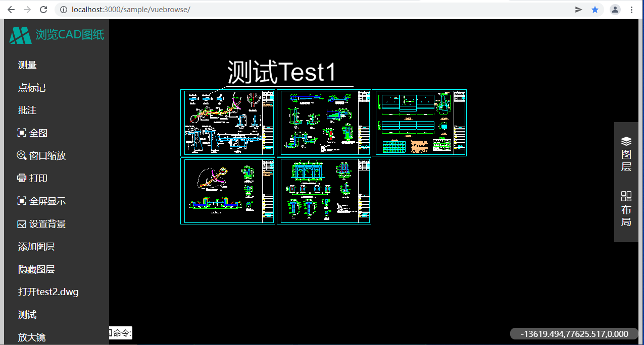Select the 测量 measure menu item
This screenshot has height=345, width=644.
(x=27, y=65)
